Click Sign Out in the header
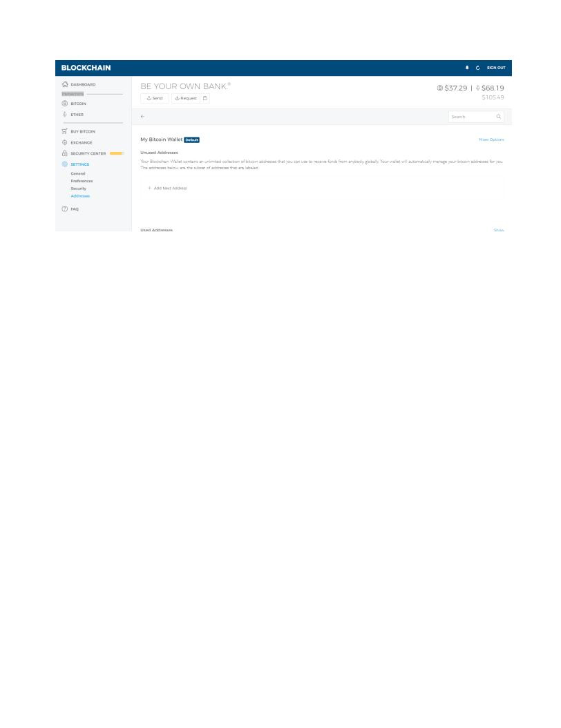Image resolution: width=561 pixels, height=728 pixels. 496,68
